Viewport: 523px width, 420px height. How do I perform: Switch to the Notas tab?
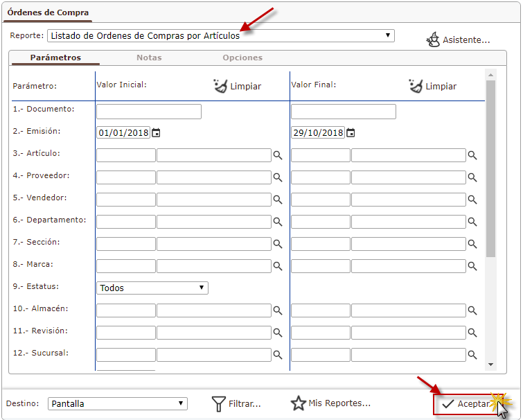coord(149,58)
